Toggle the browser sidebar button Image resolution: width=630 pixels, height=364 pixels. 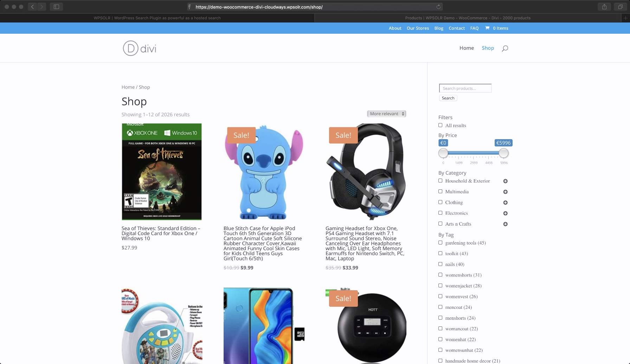click(x=56, y=7)
